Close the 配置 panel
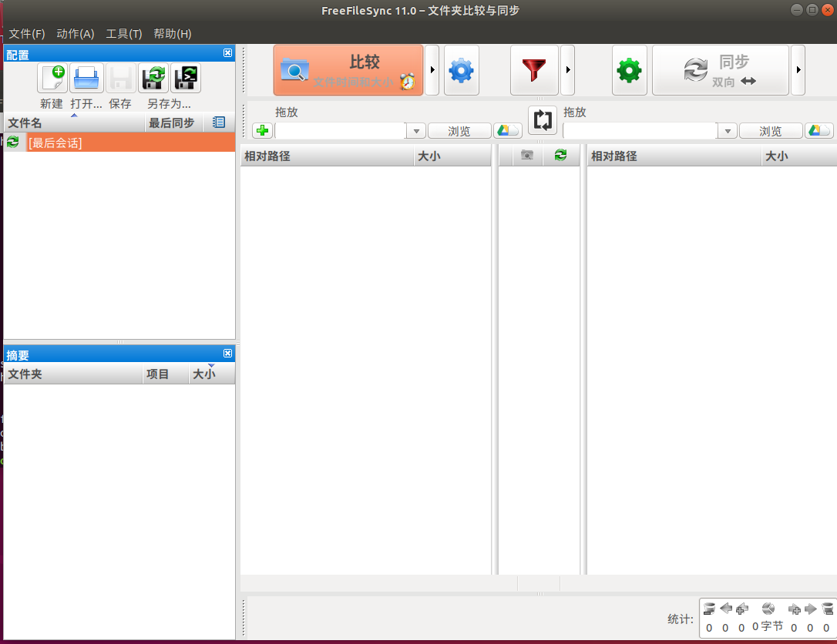The width and height of the screenshot is (837, 644). 227,53
